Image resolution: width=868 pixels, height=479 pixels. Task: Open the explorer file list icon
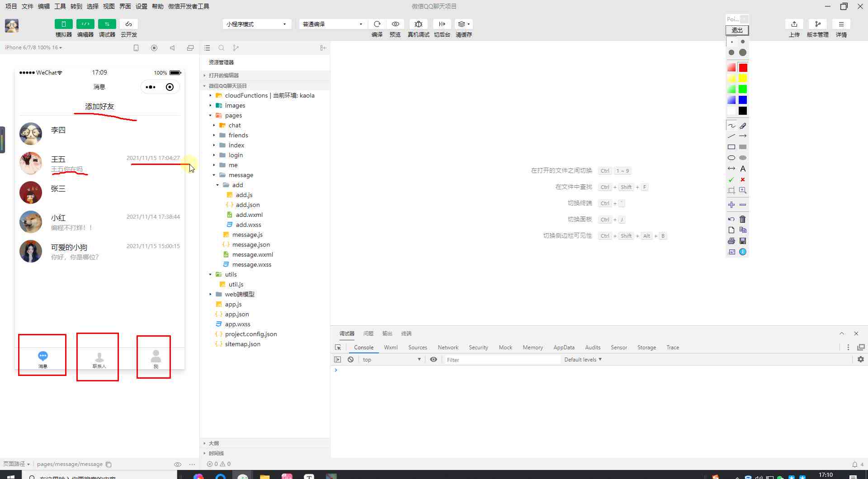click(207, 48)
